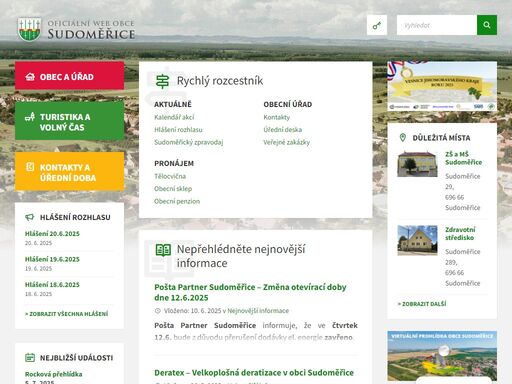512x384 pixels.
Task: Click the green search magnifier button
Action: click(x=487, y=25)
